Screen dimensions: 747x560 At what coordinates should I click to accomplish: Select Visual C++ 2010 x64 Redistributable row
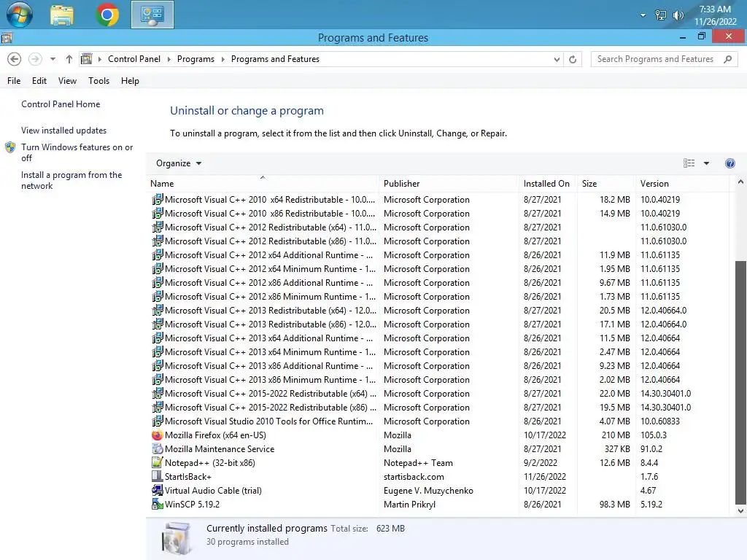click(439, 200)
